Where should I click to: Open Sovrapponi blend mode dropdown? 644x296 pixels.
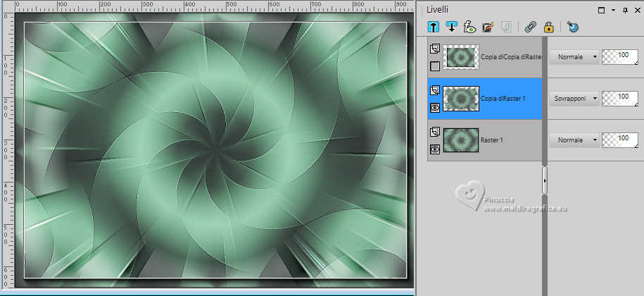tap(574, 99)
